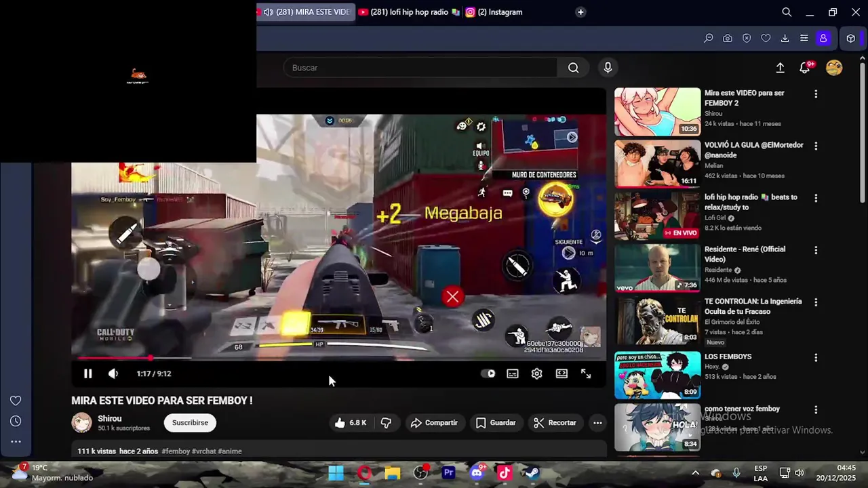
Task: Open the Windows Start menu
Action: pos(336,472)
